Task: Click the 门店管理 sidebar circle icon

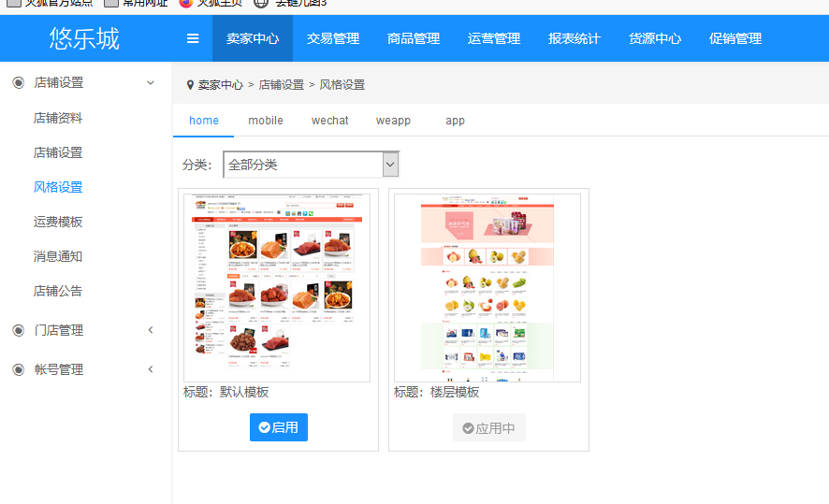Action: pyautogui.click(x=18, y=330)
